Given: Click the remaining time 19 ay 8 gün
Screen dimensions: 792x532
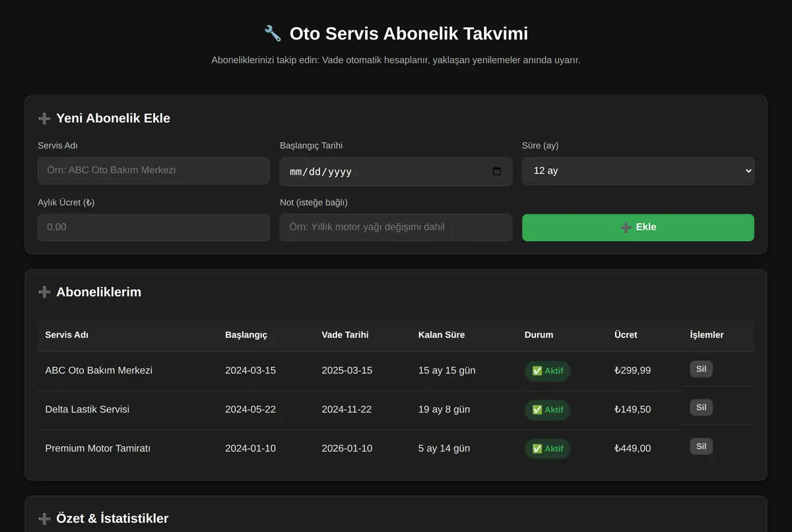Looking at the screenshot, I should tap(444, 409).
